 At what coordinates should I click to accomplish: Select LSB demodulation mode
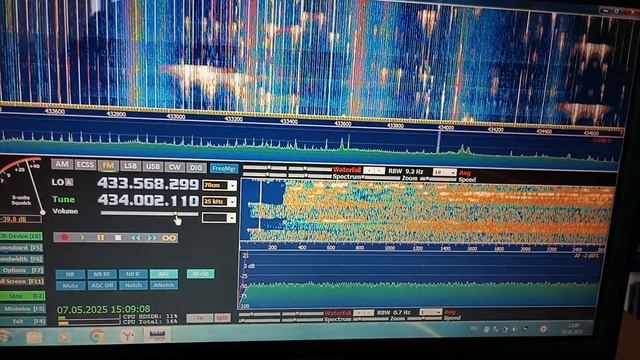[x=131, y=166]
